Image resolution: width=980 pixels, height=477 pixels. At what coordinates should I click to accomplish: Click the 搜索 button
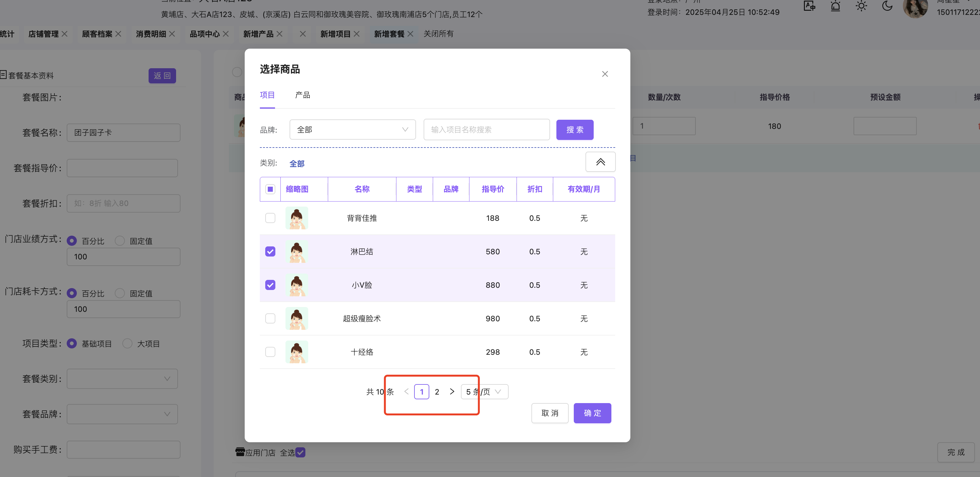(x=574, y=130)
